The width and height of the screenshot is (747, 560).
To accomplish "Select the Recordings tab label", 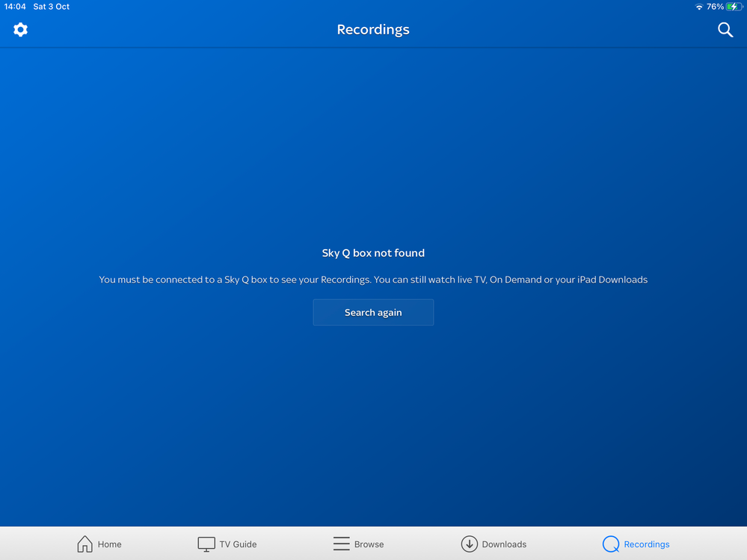I will (x=647, y=544).
